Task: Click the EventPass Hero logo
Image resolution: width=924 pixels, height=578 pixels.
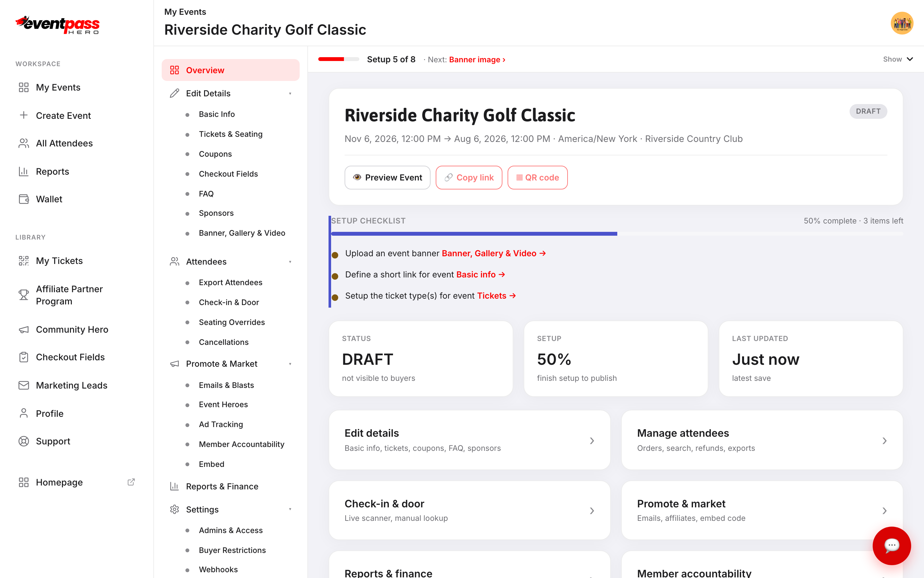Action: [x=57, y=25]
